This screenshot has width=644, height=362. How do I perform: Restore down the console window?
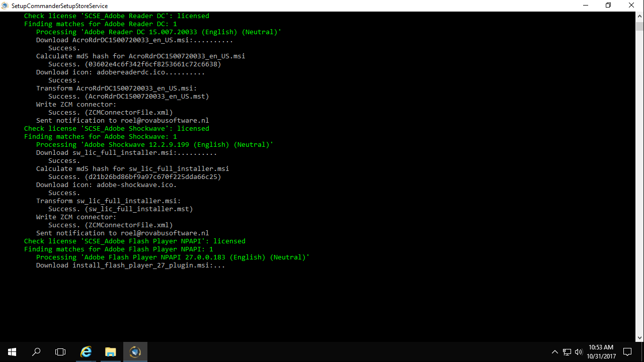pyautogui.click(x=609, y=6)
